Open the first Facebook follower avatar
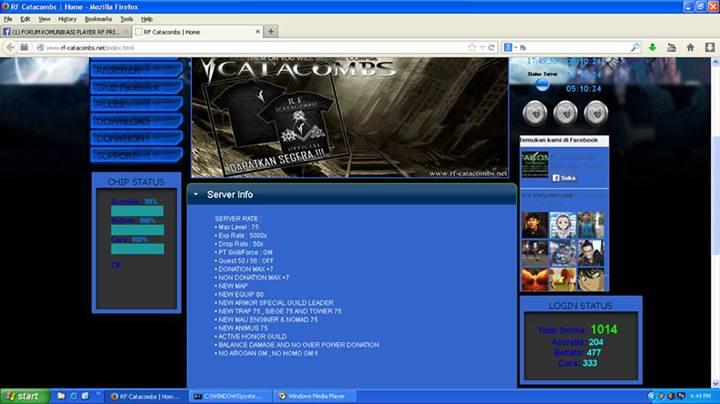This screenshot has width=720, height=404. pos(535,225)
